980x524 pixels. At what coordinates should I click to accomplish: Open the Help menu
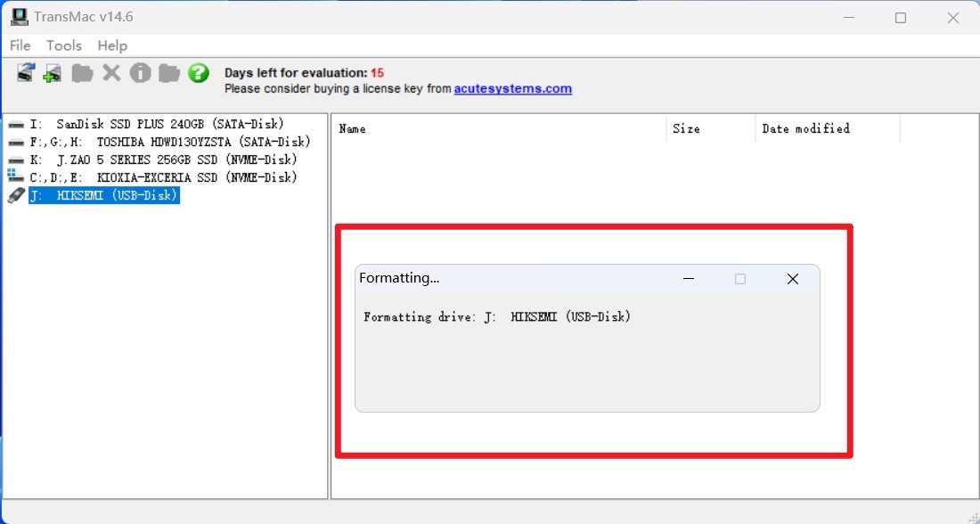(x=112, y=45)
